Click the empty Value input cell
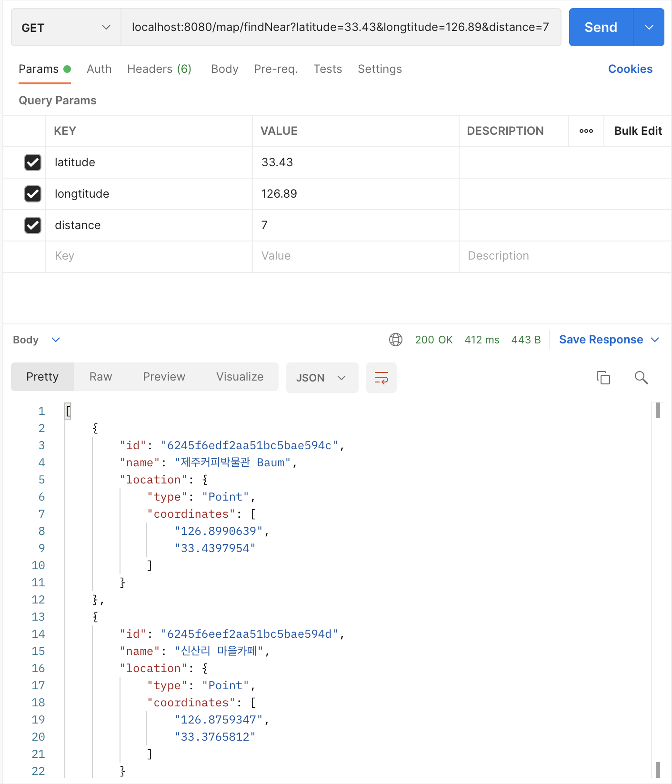Viewport: 672px width, 784px height. tap(356, 256)
